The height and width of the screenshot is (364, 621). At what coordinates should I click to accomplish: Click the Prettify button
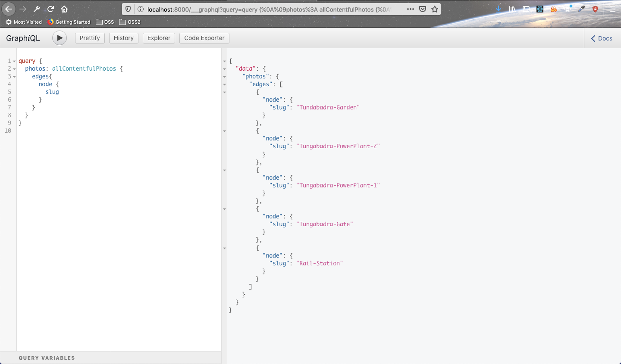click(x=90, y=38)
